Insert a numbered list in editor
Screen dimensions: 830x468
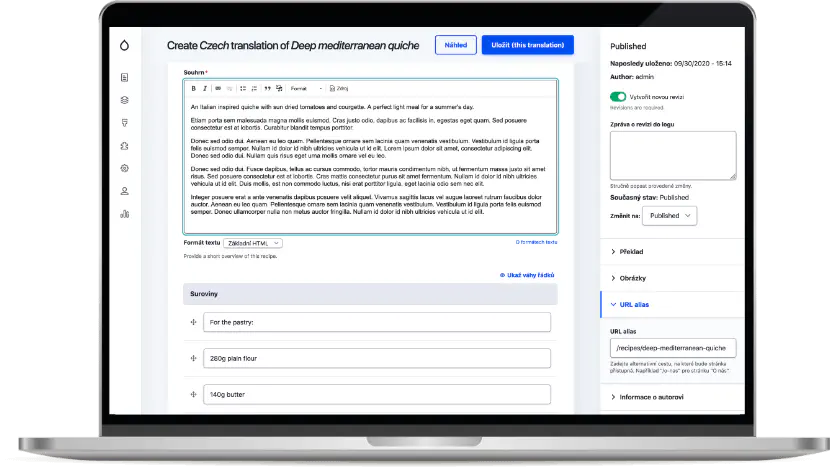coord(254,88)
